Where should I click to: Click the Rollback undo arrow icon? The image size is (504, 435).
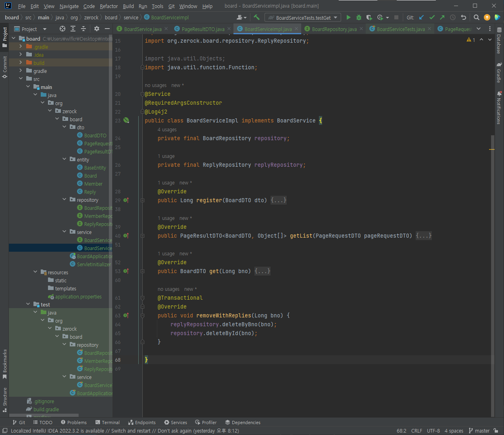(x=463, y=17)
